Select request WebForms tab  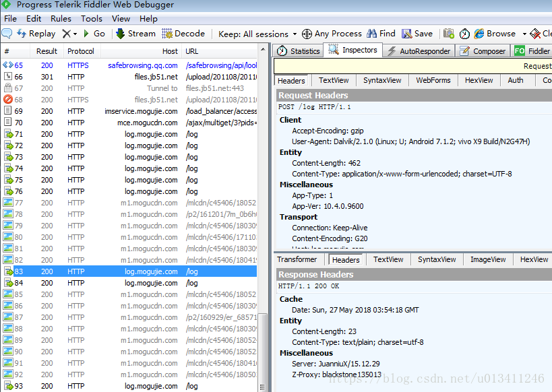pos(433,80)
